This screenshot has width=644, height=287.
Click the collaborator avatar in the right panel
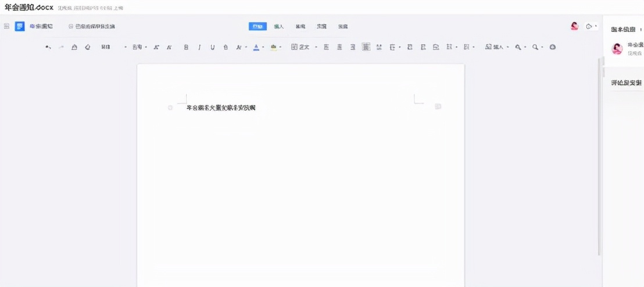(x=617, y=49)
